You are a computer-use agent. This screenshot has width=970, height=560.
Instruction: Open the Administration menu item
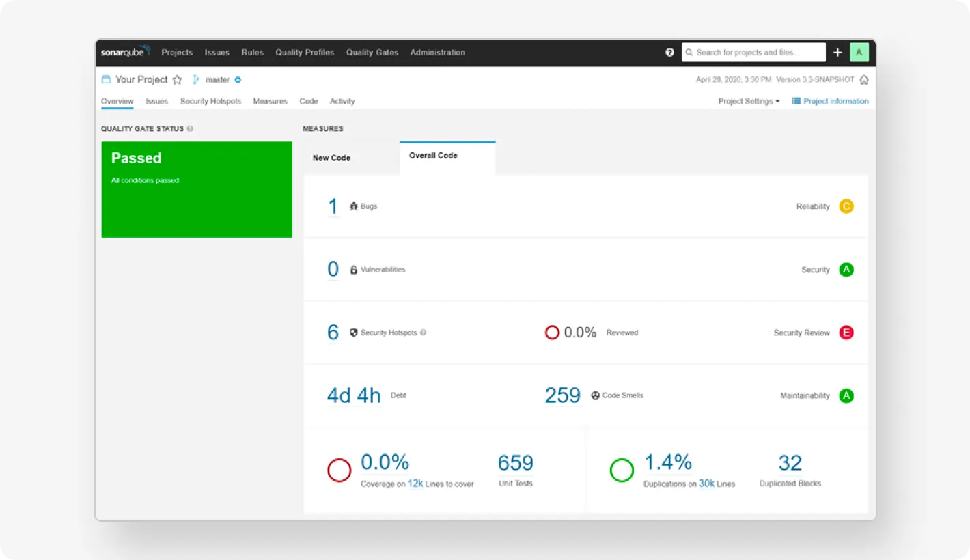click(x=437, y=52)
